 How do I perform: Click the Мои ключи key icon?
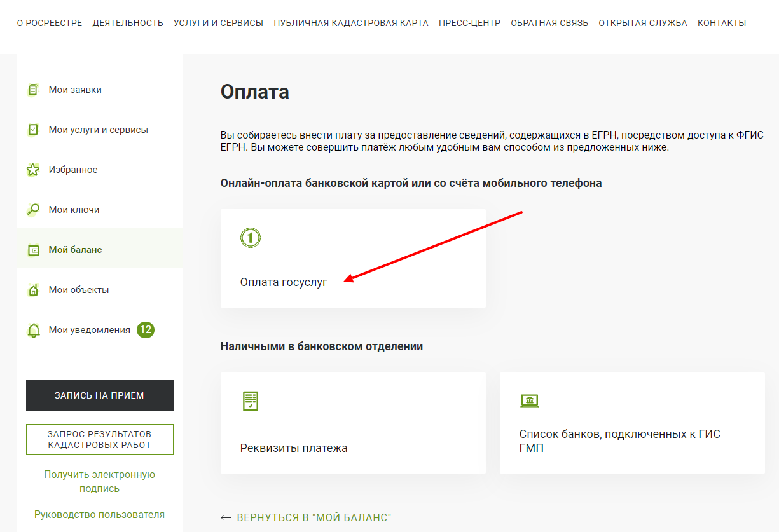click(x=33, y=210)
